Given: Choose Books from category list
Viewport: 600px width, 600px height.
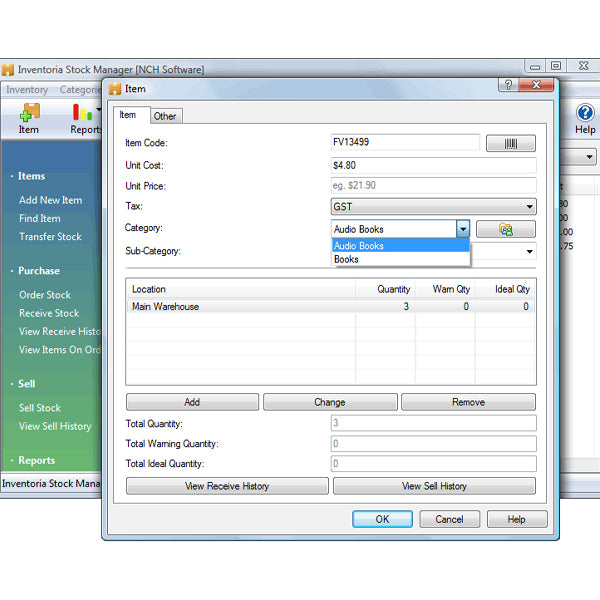Looking at the screenshot, I should (401, 259).
